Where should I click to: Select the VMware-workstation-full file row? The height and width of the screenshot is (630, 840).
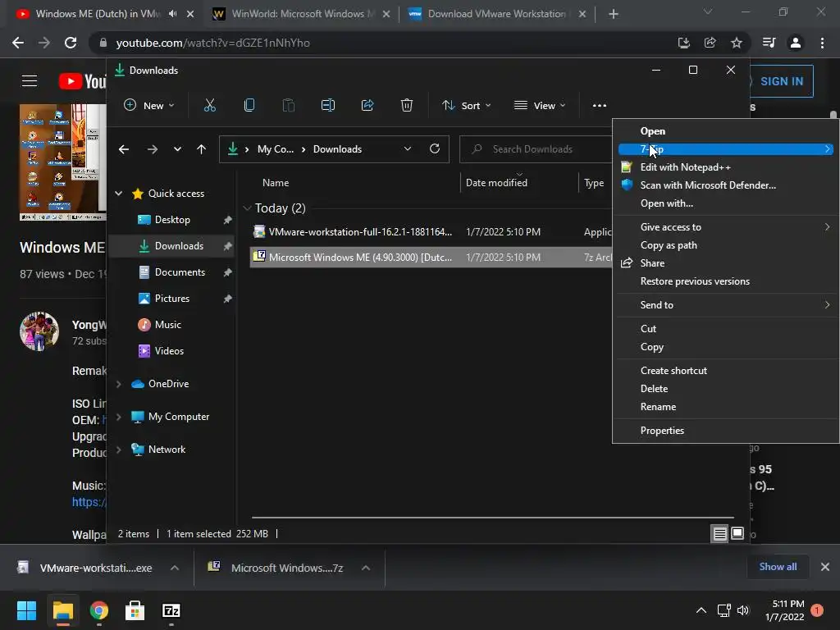tap(431, 232)
